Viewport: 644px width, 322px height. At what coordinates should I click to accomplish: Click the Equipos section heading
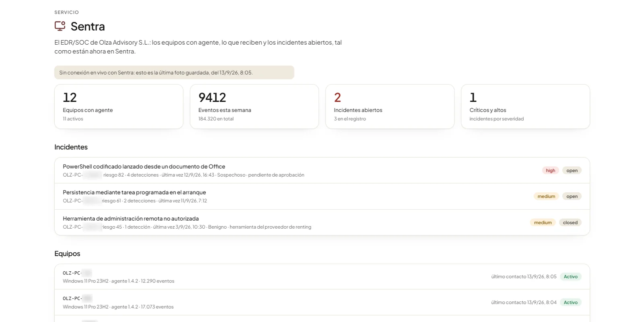click(67, 254)
